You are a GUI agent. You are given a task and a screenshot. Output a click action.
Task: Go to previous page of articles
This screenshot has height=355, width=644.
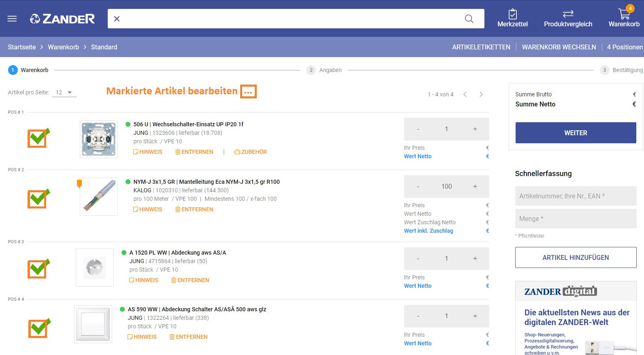pyautogui.click(x=465, y=94)
